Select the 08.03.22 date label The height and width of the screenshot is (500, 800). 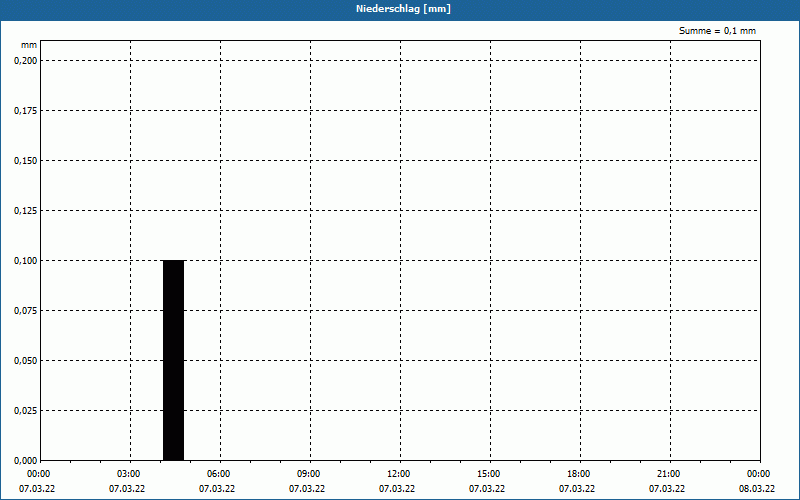pos(757,489)
